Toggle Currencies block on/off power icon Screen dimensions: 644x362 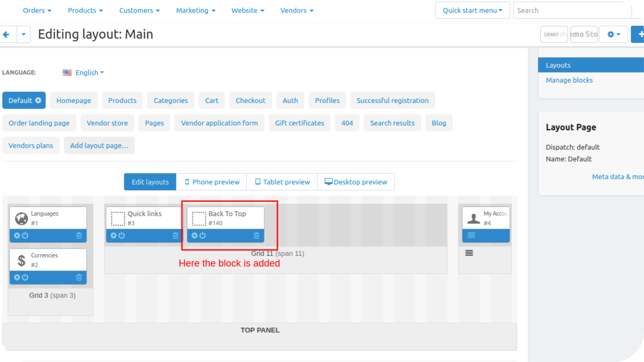[x=25, y=277]
